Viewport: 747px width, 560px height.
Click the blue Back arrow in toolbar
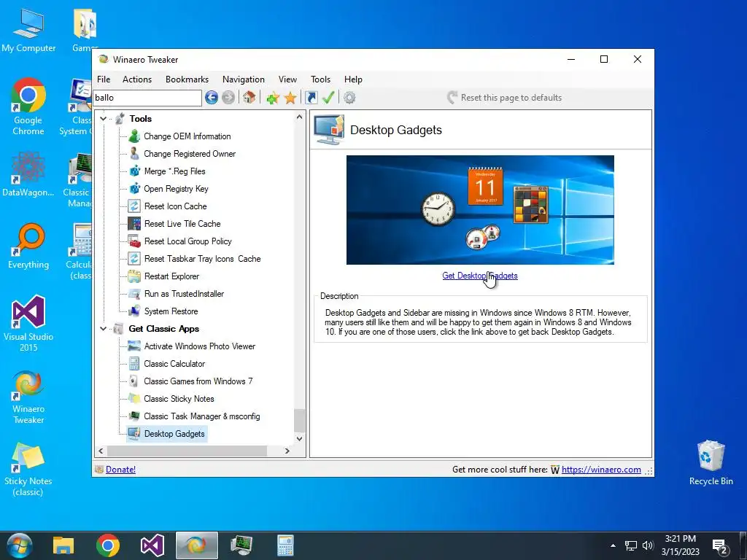pos(212,98)
